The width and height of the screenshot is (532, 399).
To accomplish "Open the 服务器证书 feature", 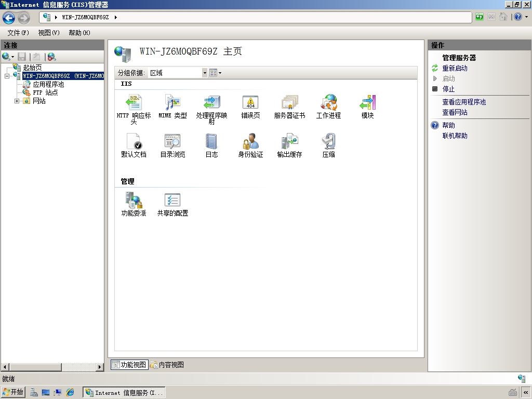I will click(x=289, y=107).
